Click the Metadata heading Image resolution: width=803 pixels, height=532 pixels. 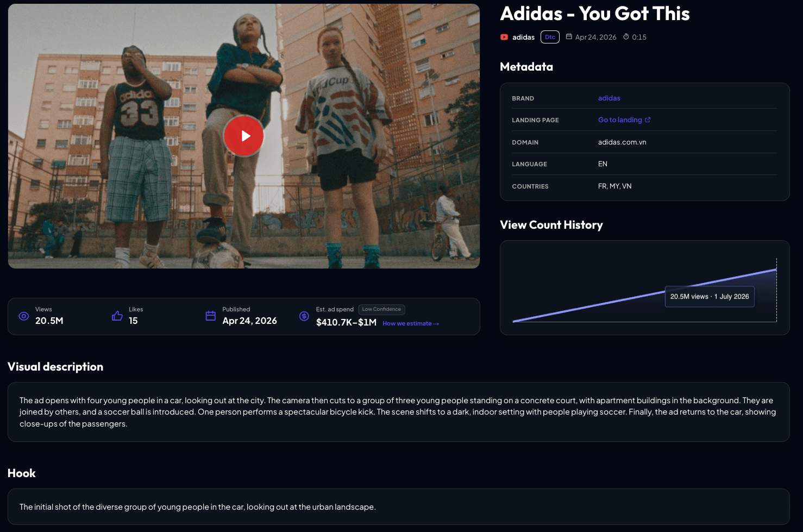tap(526, 67)
